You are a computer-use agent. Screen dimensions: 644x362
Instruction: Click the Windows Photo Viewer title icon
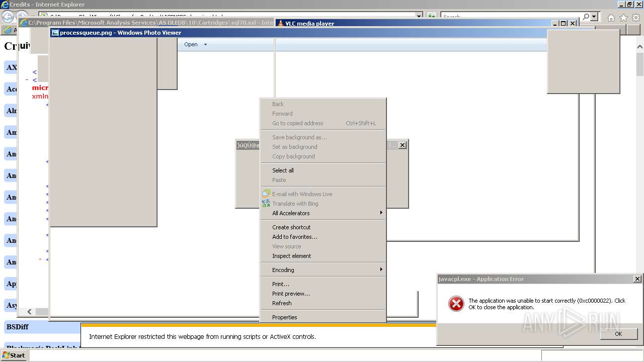[55, 33]
